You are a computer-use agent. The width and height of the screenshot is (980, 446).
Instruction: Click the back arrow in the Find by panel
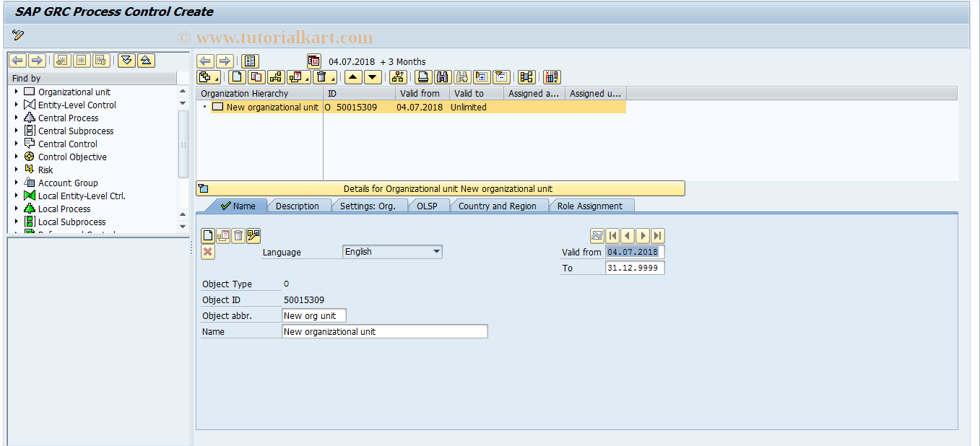pyautogui.click(x=17, y=61)
